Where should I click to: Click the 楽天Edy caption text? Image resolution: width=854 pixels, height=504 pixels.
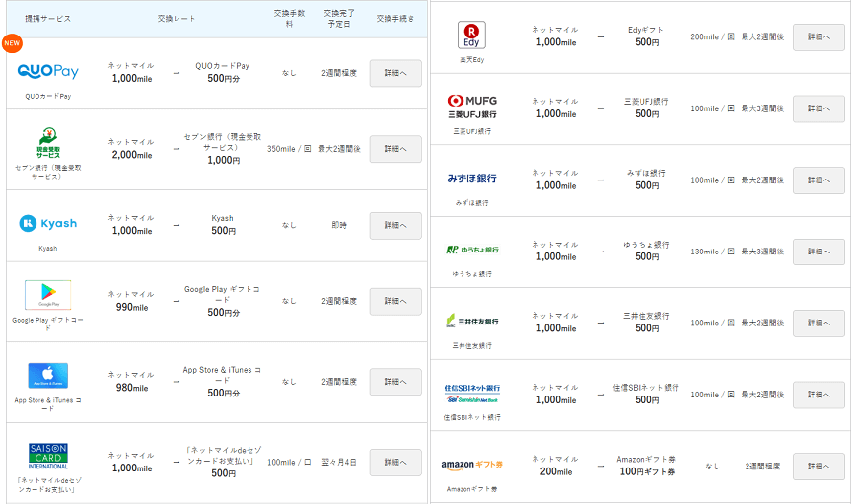(471, 60)
